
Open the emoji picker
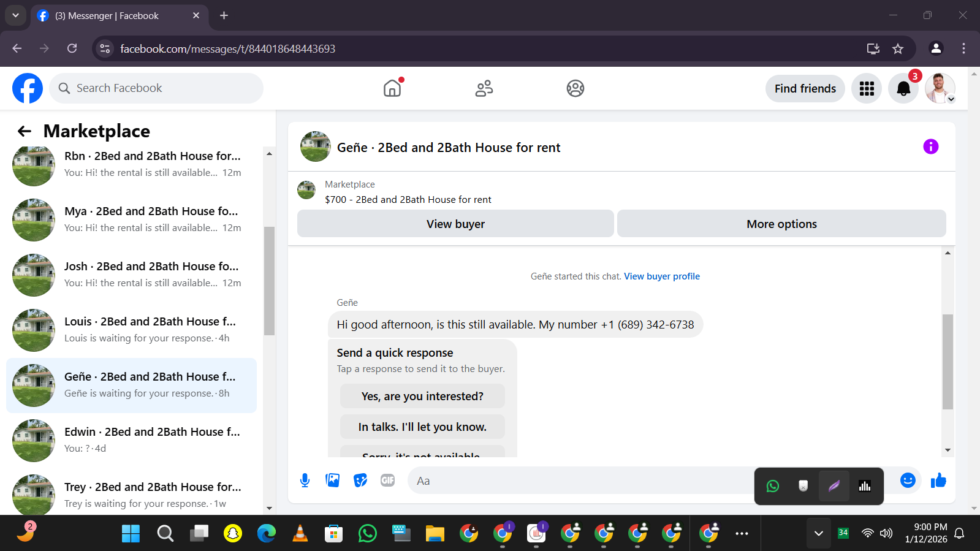(x=908, y=481)
